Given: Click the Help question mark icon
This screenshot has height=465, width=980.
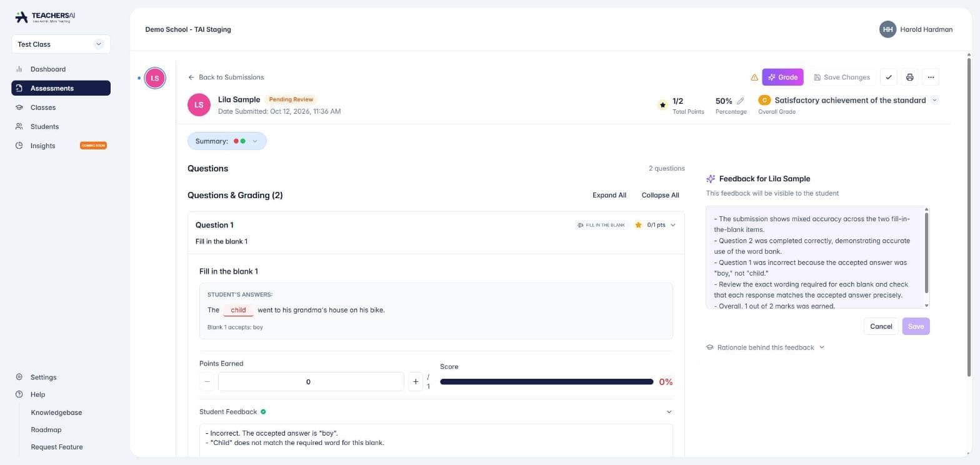Looking at the screenshot, I should (19, 394).
